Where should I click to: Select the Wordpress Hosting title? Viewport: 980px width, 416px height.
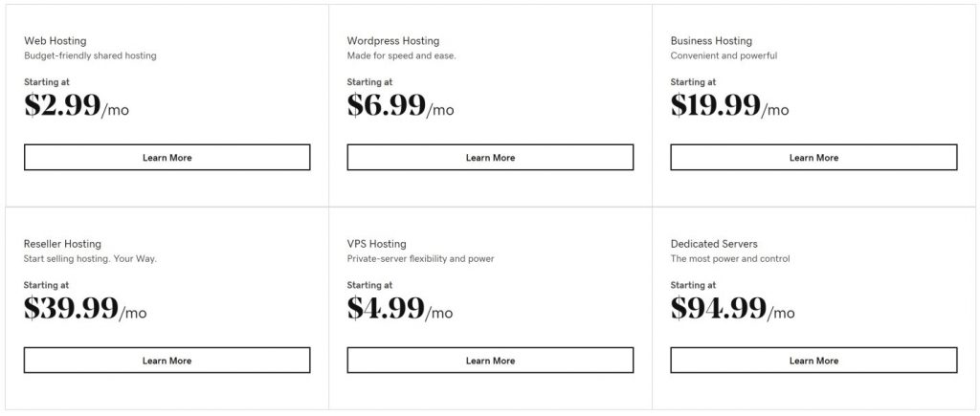pyautogui.click(x=393, y=40)
